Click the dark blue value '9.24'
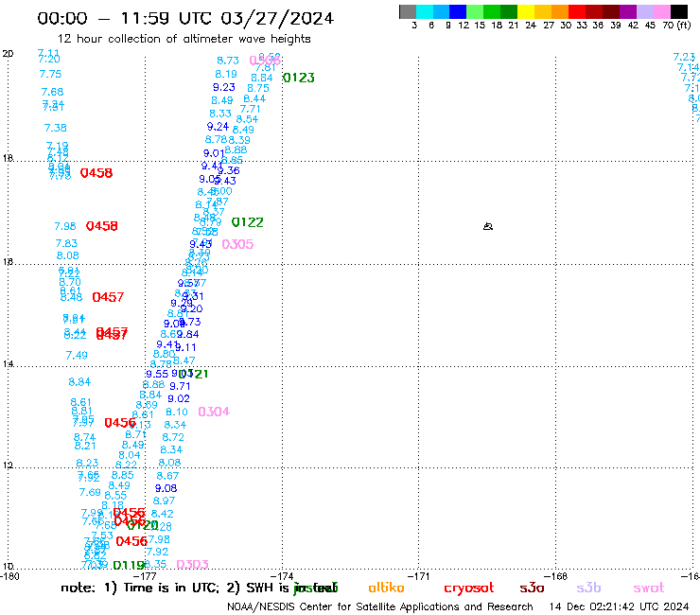Screen dimensions: 700x615 pyautogui.click(x=218, y=127)
